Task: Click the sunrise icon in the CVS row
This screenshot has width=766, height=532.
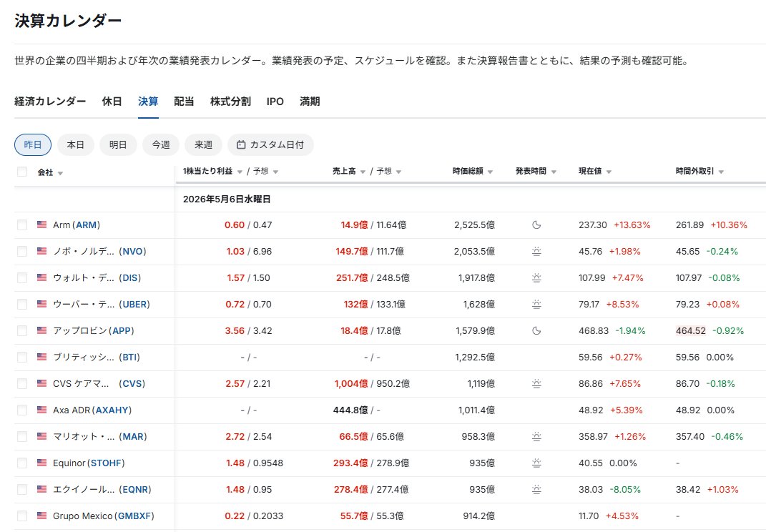Action: tap(536, 383)
